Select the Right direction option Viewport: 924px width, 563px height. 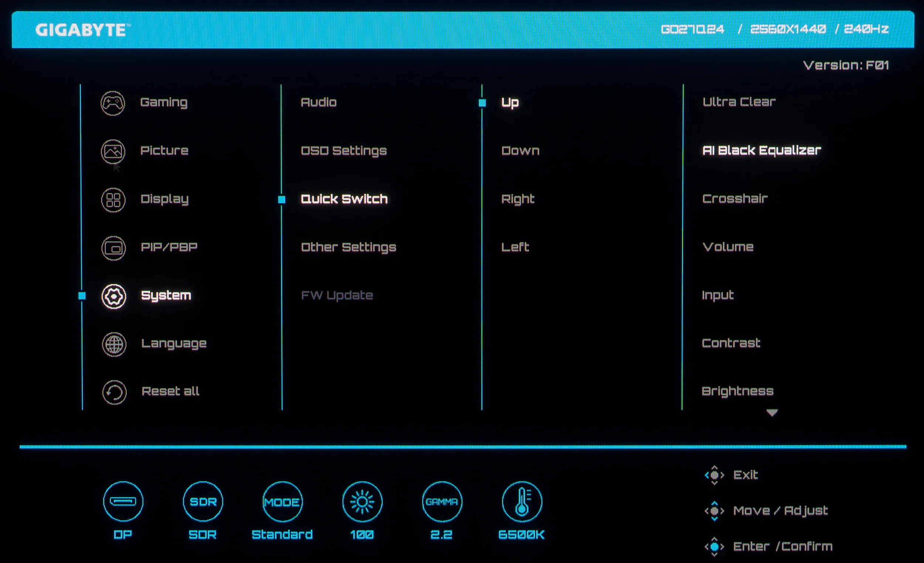(x=517, y=199)
